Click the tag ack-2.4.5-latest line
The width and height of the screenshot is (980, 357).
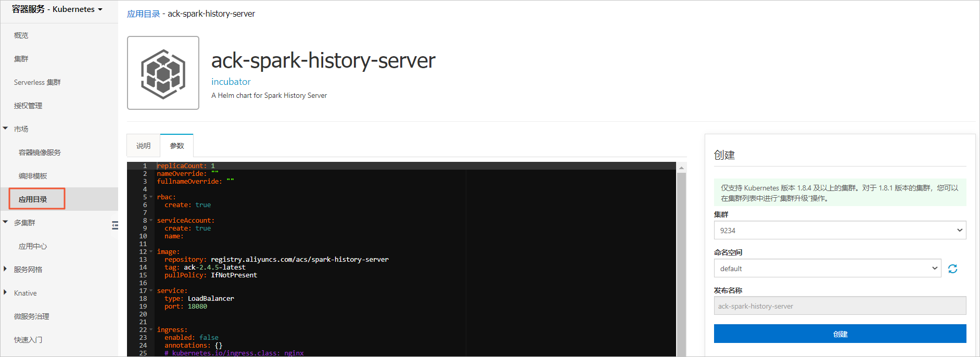coord(205,267)
